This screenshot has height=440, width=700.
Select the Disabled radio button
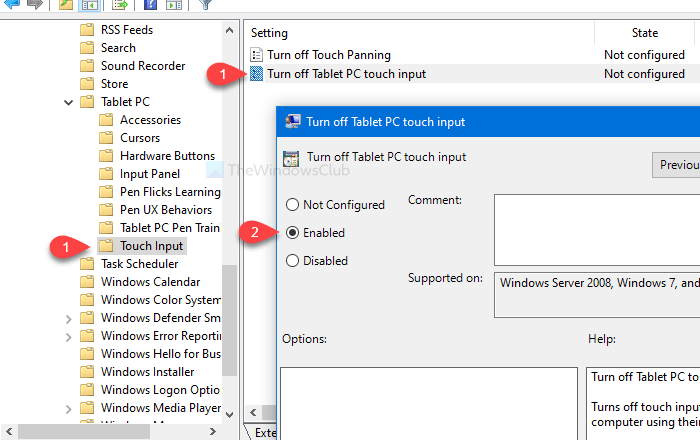pos(292,261)
